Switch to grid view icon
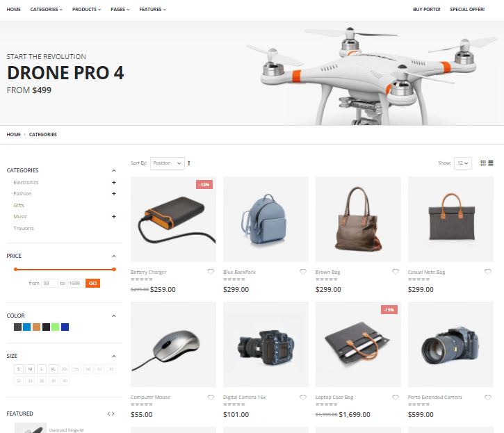 point(482,163)
